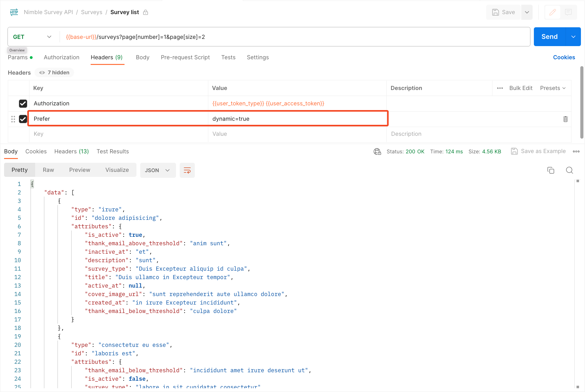Open the Presets dropdown
585x392 pixels.
tap(553, 88)
